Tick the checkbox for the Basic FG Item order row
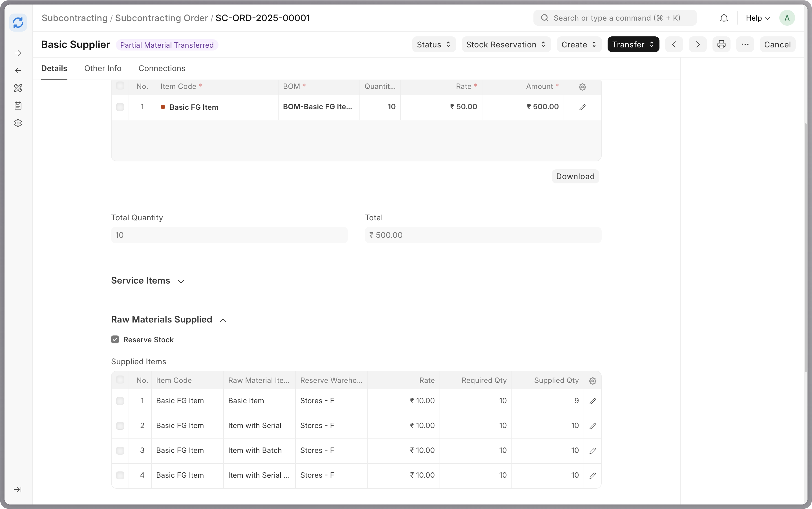Image resolution: width=812 pixels, height=509 pixels. click(x=120, y=107)
